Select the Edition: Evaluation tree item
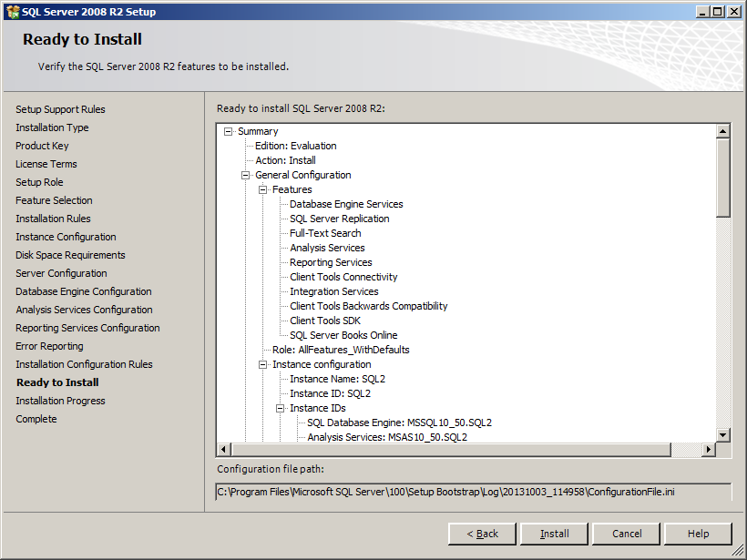Image resolution: width=747 pixels, height=560 pixels. pos(296,146)
